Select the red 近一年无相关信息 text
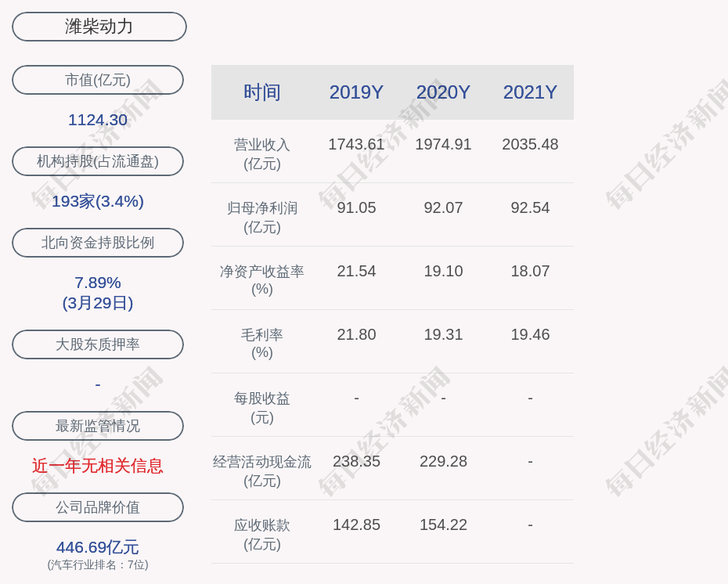The width and height of the screenshot is (728, 584). 98,466
